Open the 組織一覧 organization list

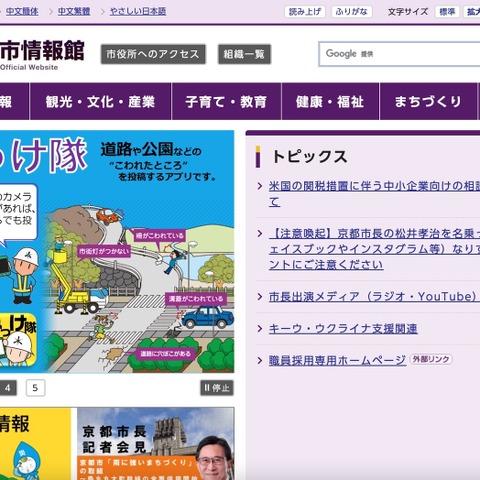pos(244,54)
